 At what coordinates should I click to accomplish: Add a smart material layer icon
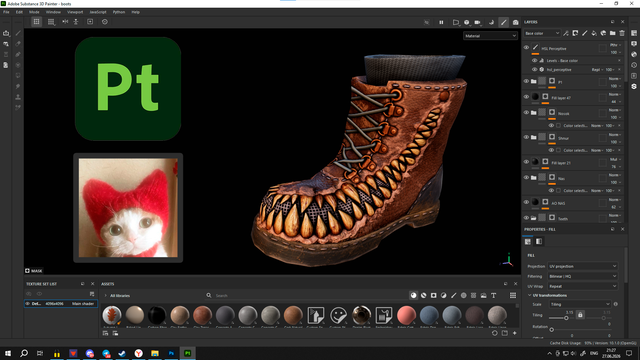tap(603, 33)
